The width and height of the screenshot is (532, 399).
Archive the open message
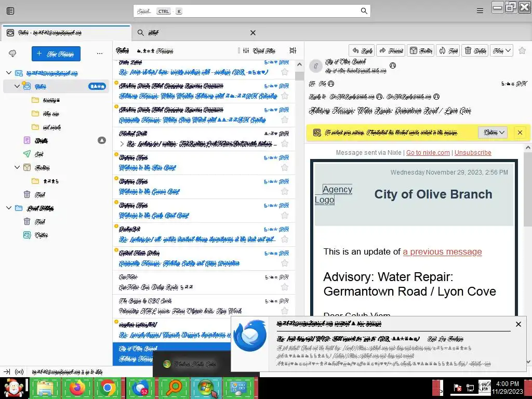click(421, 50)
